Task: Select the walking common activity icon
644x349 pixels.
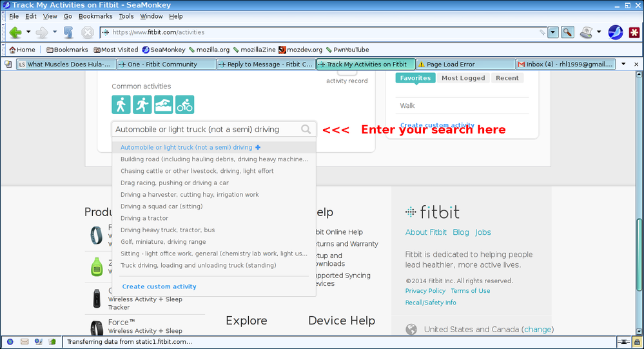Action: click(121, 105)
